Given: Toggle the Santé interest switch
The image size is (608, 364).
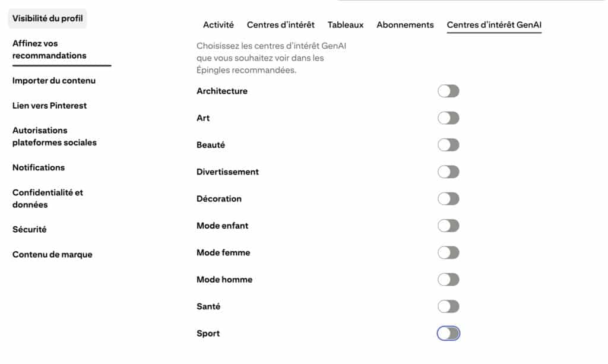Looking at the screenshot, I should click(448, 306).
